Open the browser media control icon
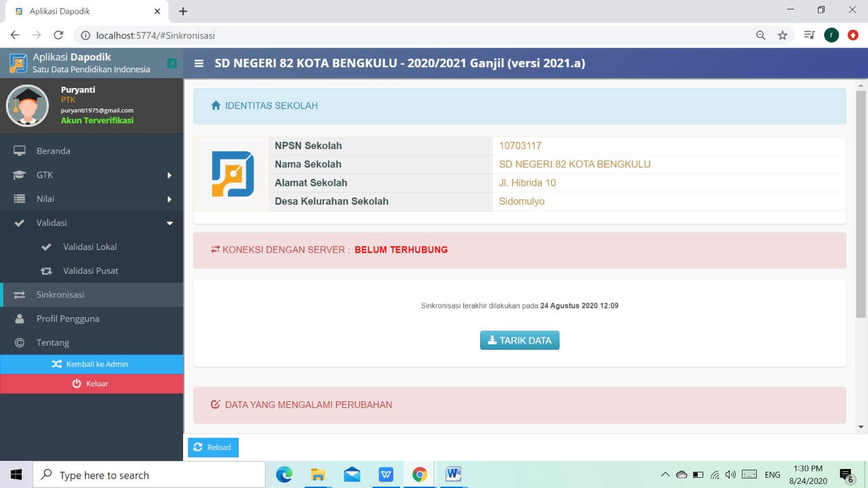Image resolution: width=868 pixels, height=488 pixels. pyautogui.click(x=809, y=35)
